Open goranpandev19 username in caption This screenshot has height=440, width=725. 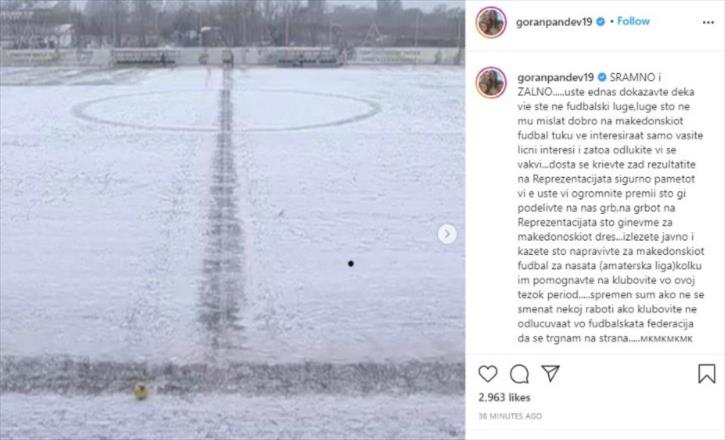[555, 77]
